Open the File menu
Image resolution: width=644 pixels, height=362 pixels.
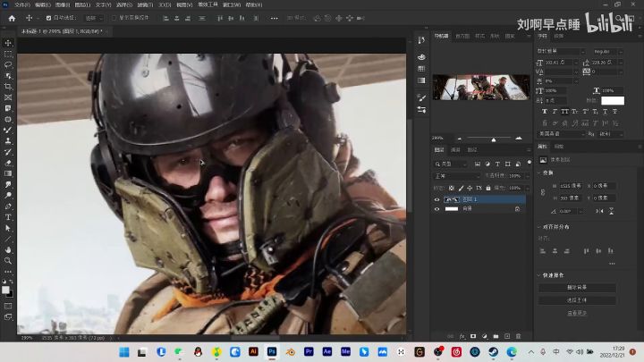[x=22, y=5]
